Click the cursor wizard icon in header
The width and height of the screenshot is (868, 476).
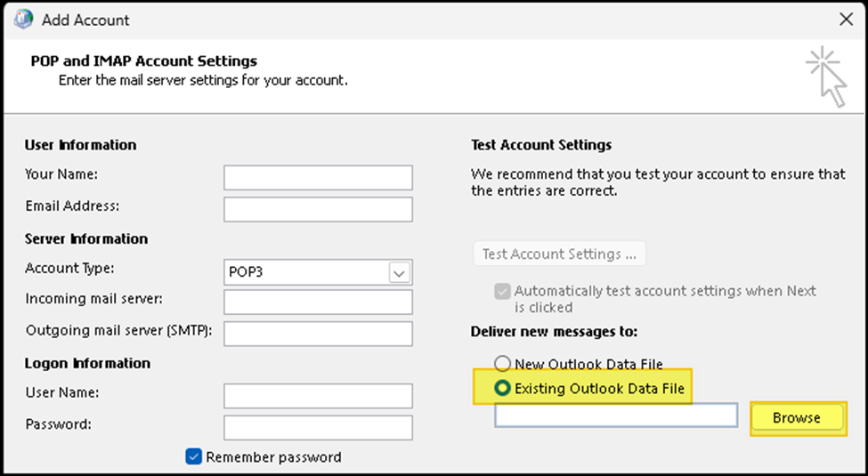[x=827, y=77]
